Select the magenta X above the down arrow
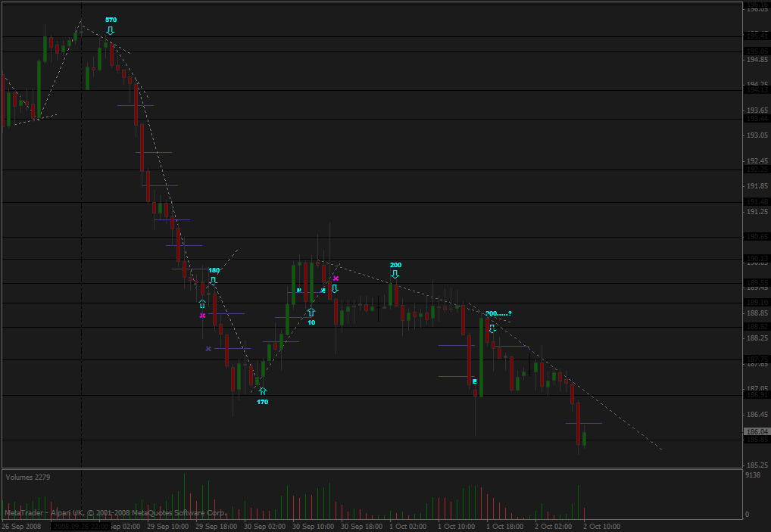This screenshot has height=532, width=771. click(x=336, y=278)
